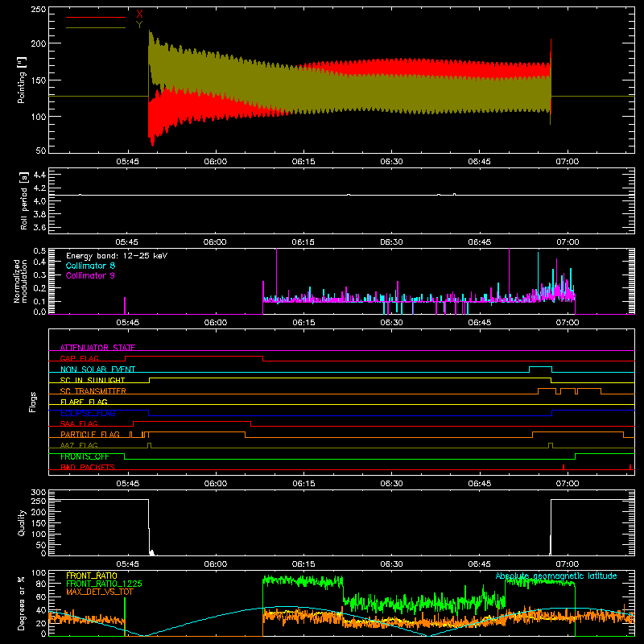Select the ATTENUATOR_STATE flag label
The width and height of the screenshot is (644, 644).
point(97,348)
